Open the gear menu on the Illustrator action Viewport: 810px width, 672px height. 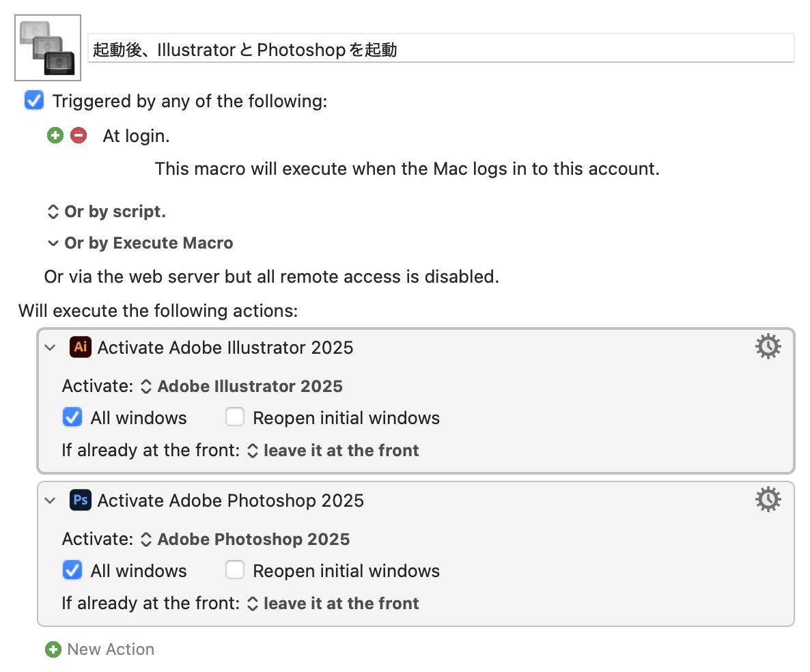pos(768,346)
